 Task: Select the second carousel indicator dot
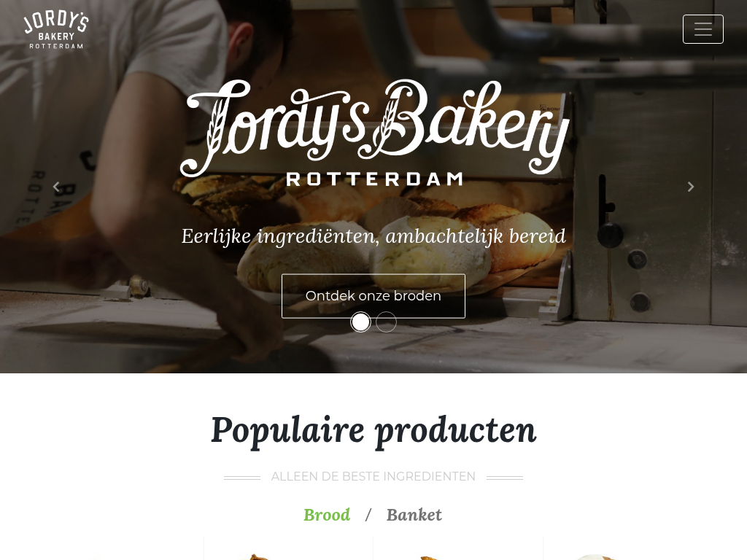387,322
